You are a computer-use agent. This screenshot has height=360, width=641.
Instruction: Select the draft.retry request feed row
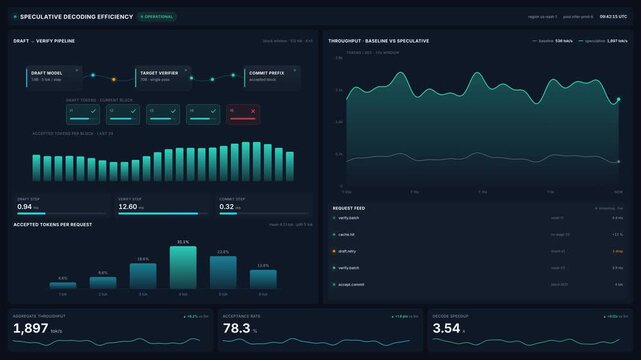pos(477,251)
